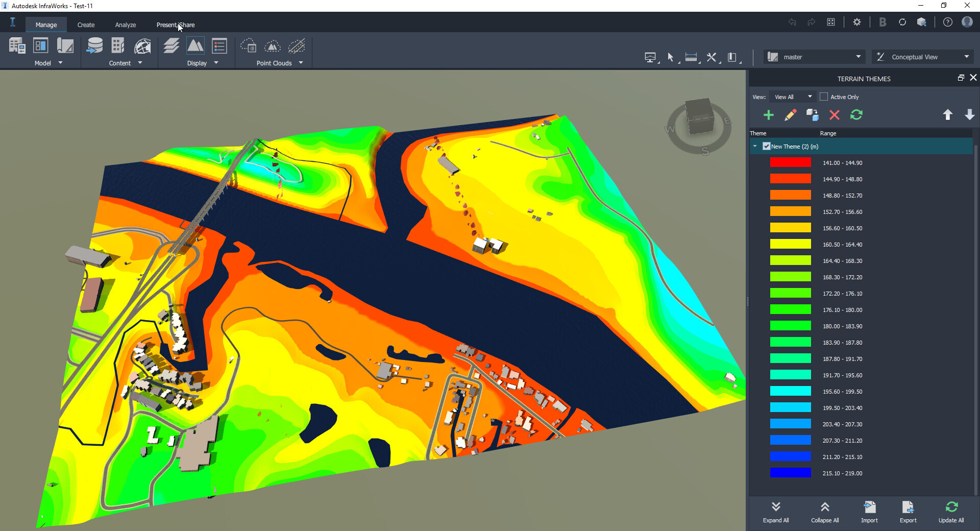The height and width of the screenshot is (531, 980).
Task: Switch to the Analyze tab
Action: [x=126, y=25]
